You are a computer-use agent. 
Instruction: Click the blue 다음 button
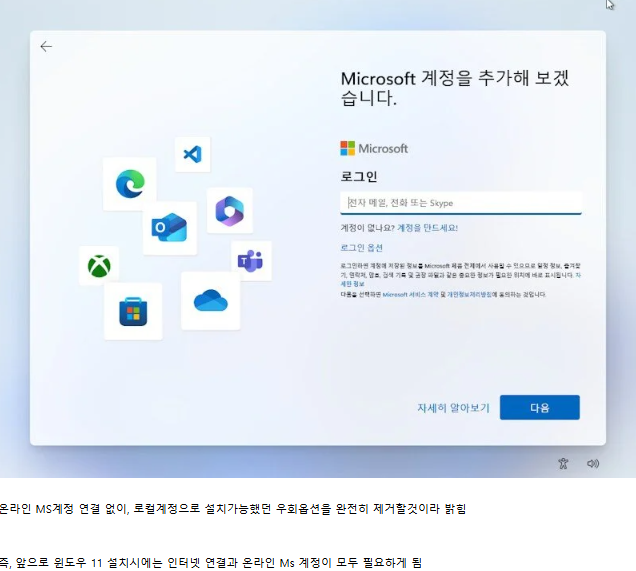pos(539,408)
